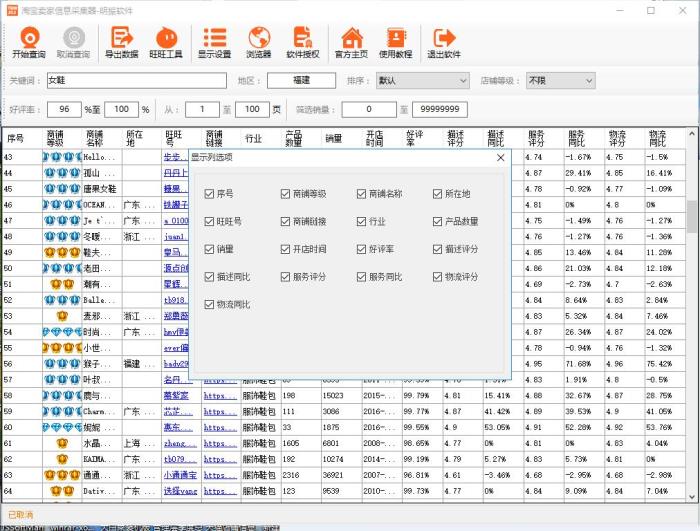Toggle the 所在地 checkbox
The height and width of the screenshot is (531, 700).
pyautogui.click(x=438, y=194)
